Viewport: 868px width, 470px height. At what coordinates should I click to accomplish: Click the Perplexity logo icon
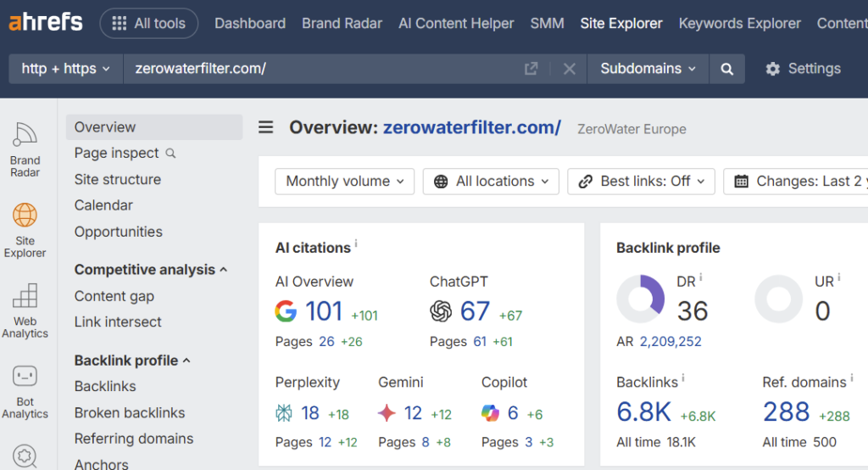click(x=284, y=413)
